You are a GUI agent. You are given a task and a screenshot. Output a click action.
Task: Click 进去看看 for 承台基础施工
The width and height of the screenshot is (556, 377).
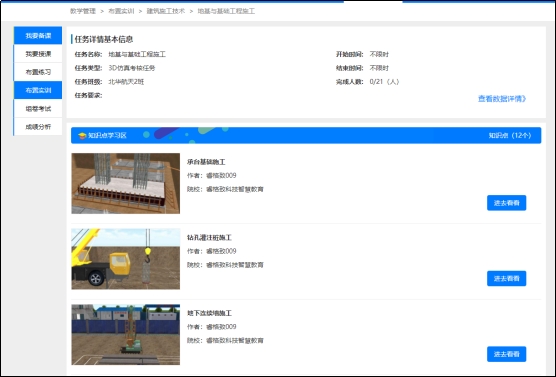pos(506,203)
